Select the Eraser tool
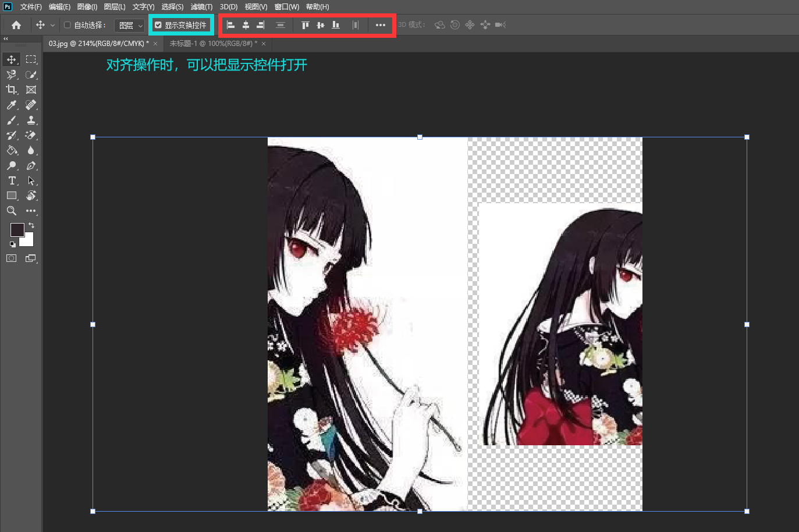 point(31,135)
